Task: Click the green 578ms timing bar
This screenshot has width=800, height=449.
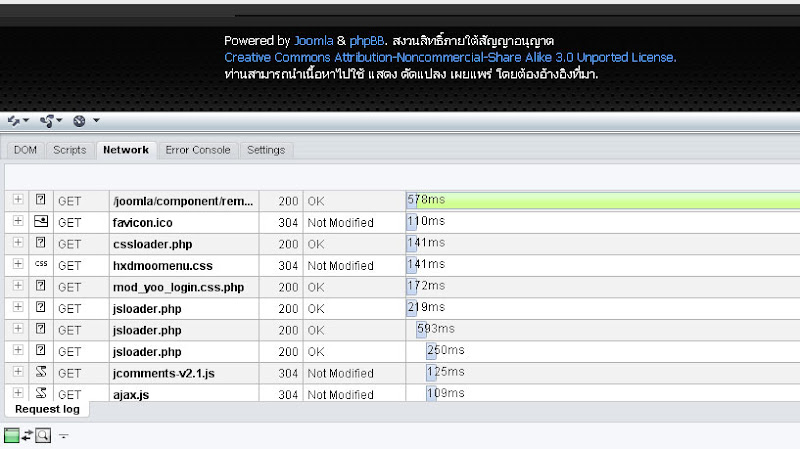Action: click(x=603, y=200)
